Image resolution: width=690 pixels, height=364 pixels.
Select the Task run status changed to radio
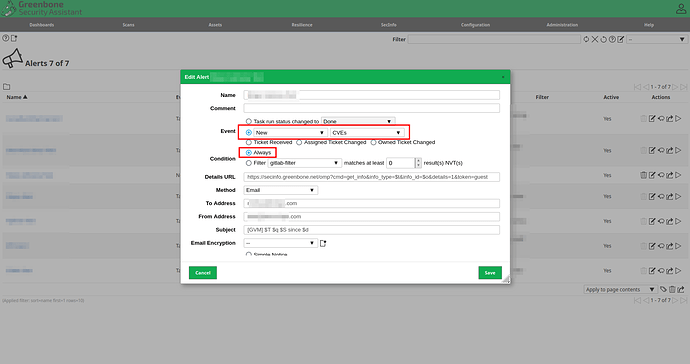[249, 121]
